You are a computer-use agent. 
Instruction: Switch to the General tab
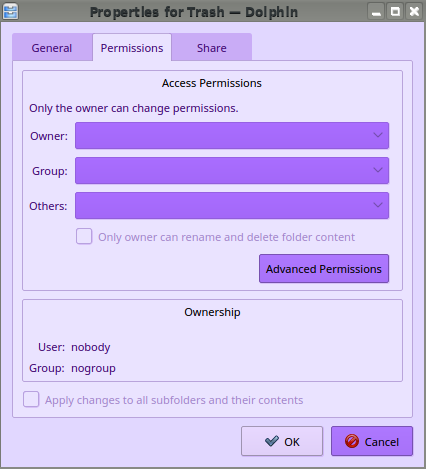pos(52,47)
